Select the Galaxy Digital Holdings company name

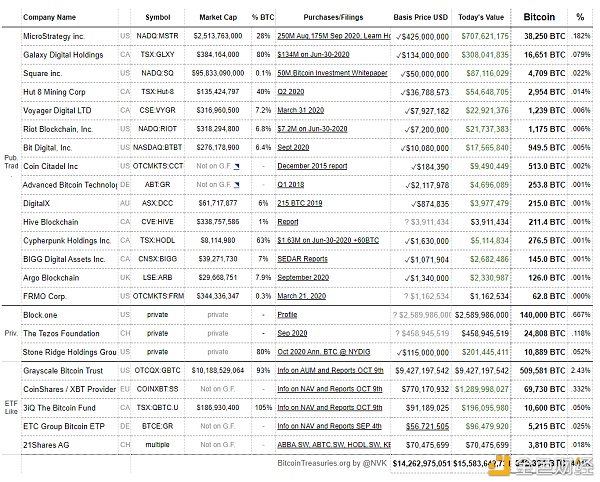click(x=63, y=55)
